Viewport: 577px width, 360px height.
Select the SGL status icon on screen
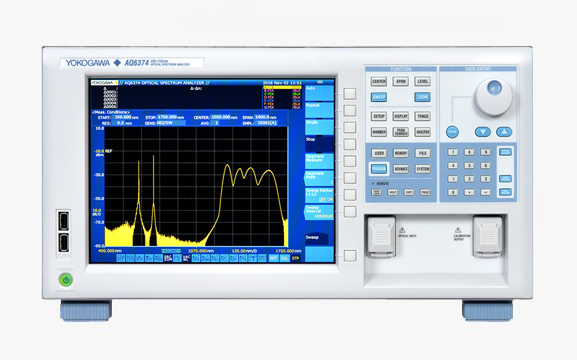[284, 258]
